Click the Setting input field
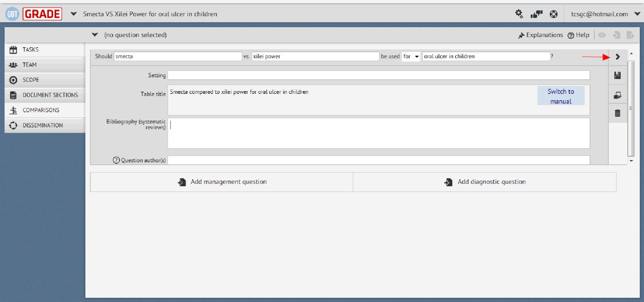The width and height of the screenshot is (644, 302). pyautogui.click(x=379, y=75)
